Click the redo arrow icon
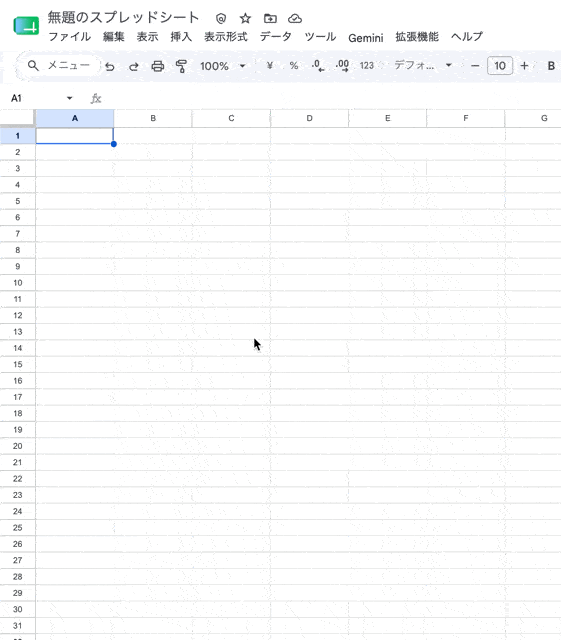The height and width of the screenshot is (640, 561). click(134, 66)
